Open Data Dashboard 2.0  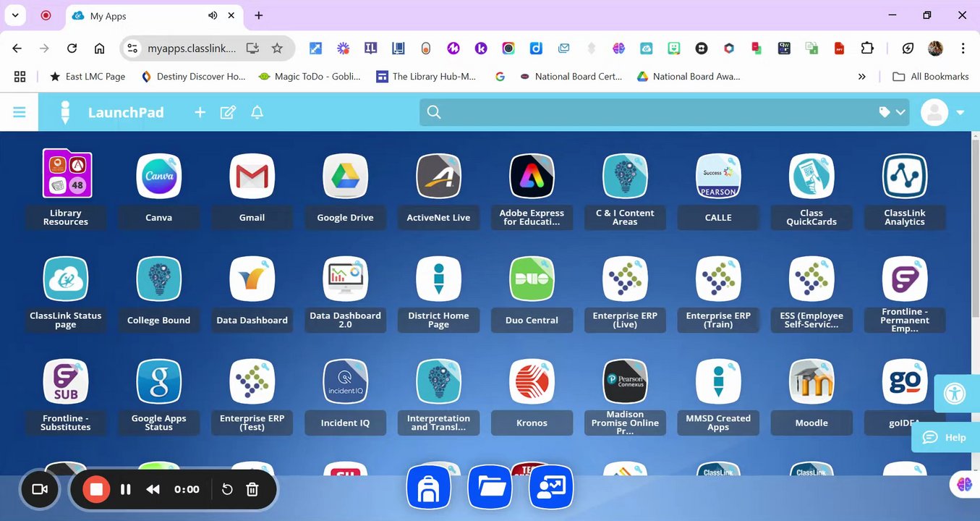pos(346,279)
